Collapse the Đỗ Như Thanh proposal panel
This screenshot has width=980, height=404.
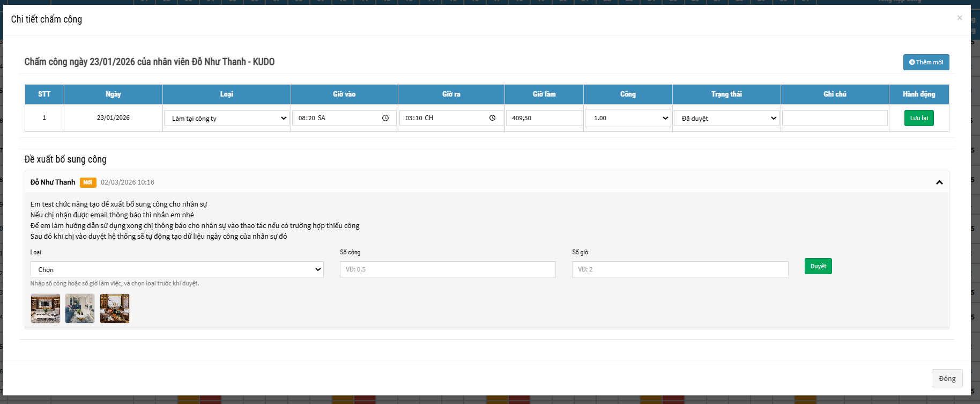(x=939, y=182)
